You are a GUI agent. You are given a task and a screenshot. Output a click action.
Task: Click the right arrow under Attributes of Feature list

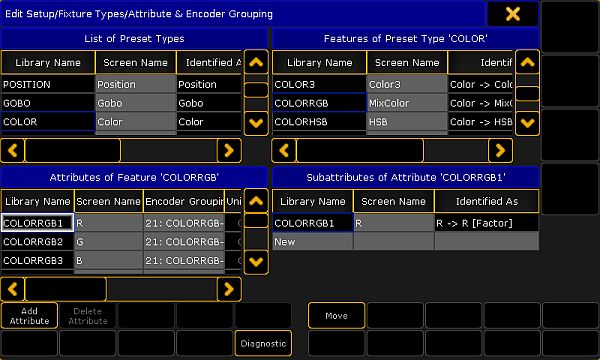tap(229, 289)
